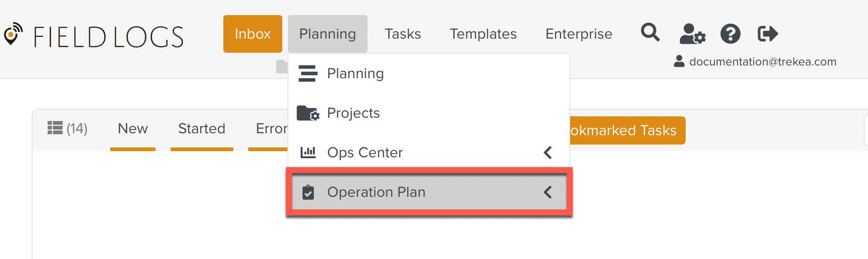Expand the Operation Plan submenu chevron
Image resolution: width=868 pixels, height=259 pixels.
(x=548, y=192)
